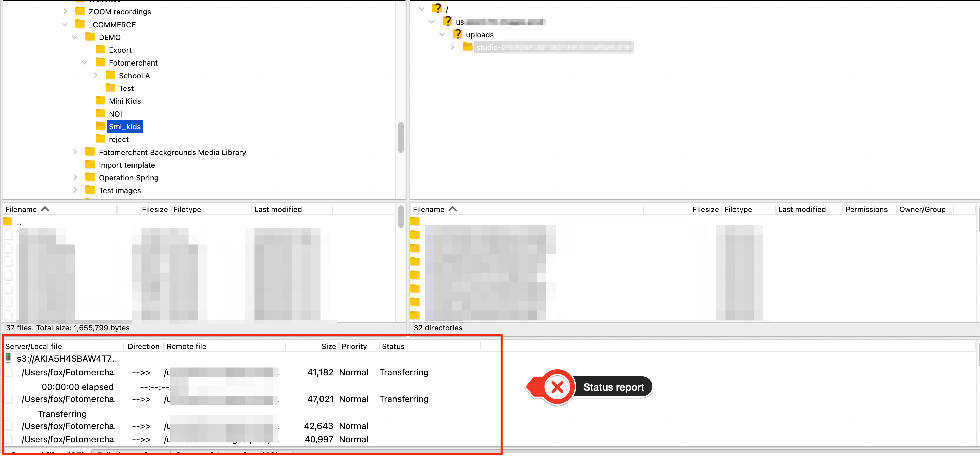The height and width of the screenshot is (469, 980).
Task: Expand the remote studio- folder
Action: pos(452,47)
